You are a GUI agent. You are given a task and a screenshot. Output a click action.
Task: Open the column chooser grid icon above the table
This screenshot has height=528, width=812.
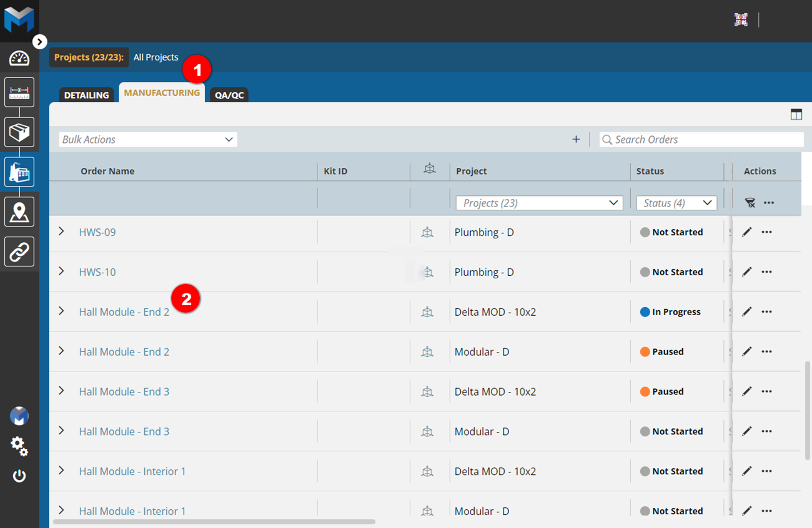coord(796,114)
